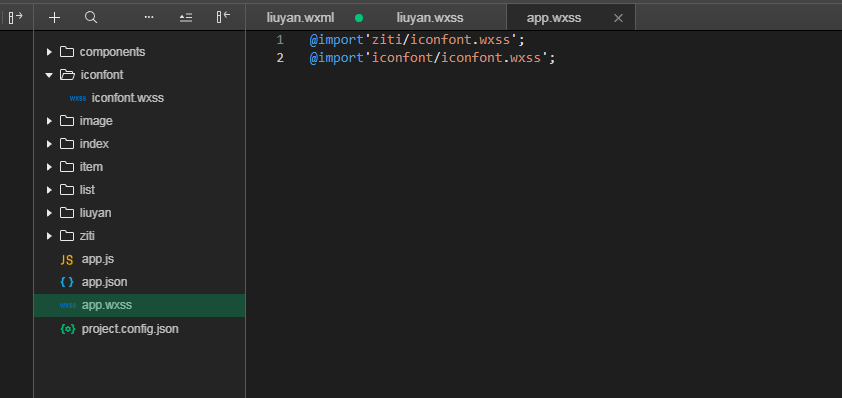
Task: Open iconfont.wxss file in the tree
Action: click(128, 98)
